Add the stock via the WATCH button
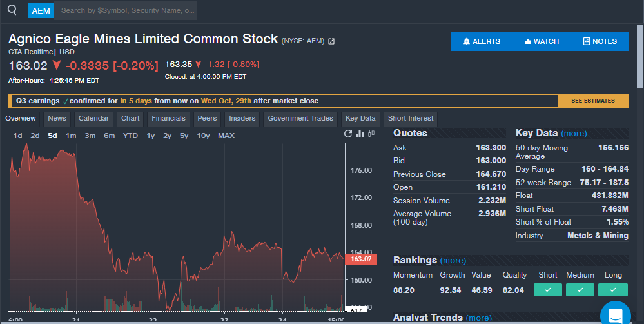This screenshot has width=644, height=324. point(542,41)
